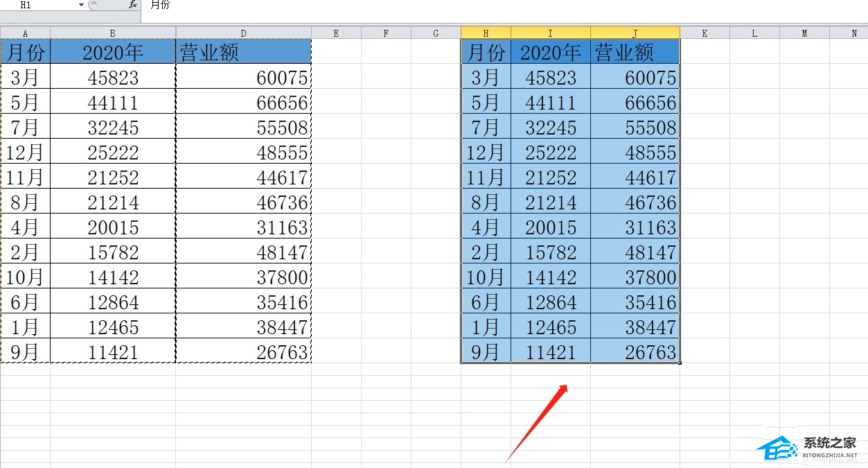
Task: Select the 32245 cell in column B
Action: click(x=113, y=126)
